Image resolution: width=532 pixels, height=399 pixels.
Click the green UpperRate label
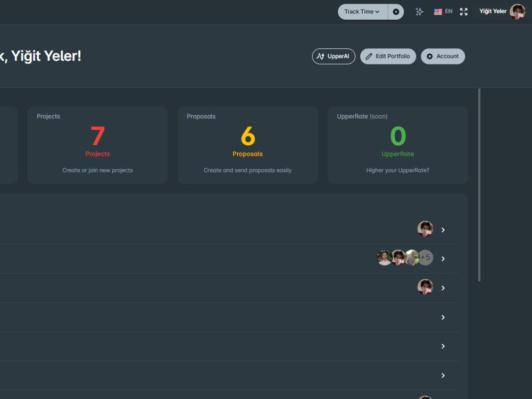point(397,154)
